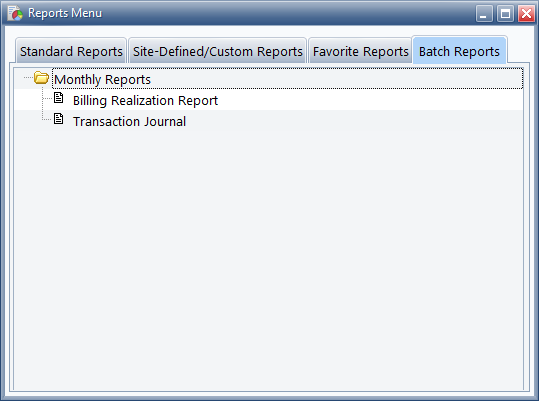Select the Billing Realization Report text label
This screenshot has width=539, height=401.
click(x=145, y=100)
